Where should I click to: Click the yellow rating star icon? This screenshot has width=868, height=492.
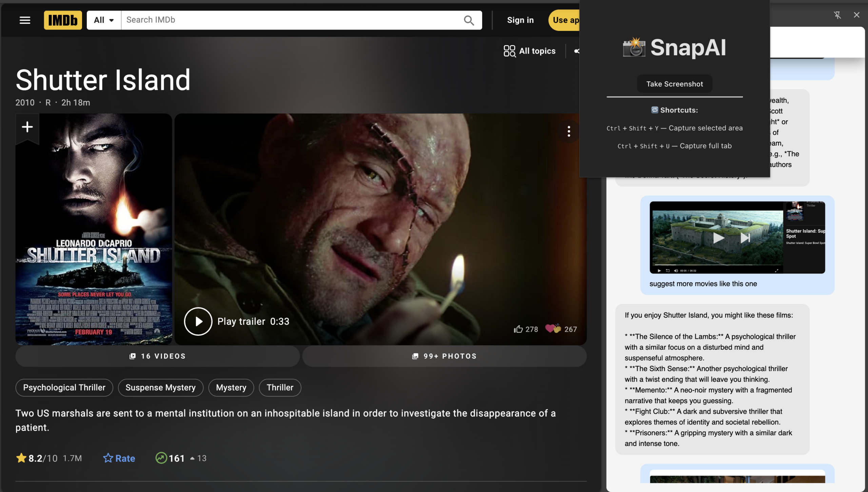point(21,458)
